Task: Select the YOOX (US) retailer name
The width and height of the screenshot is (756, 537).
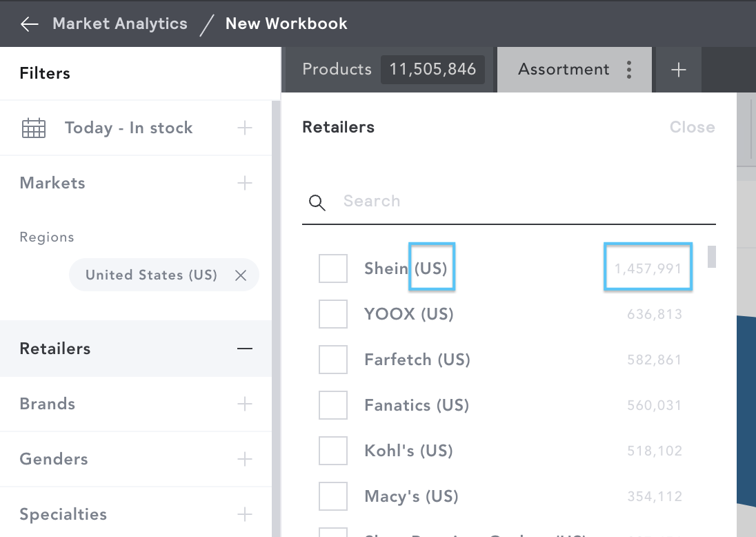Action: pyautogui.click(x=409, y=314)
